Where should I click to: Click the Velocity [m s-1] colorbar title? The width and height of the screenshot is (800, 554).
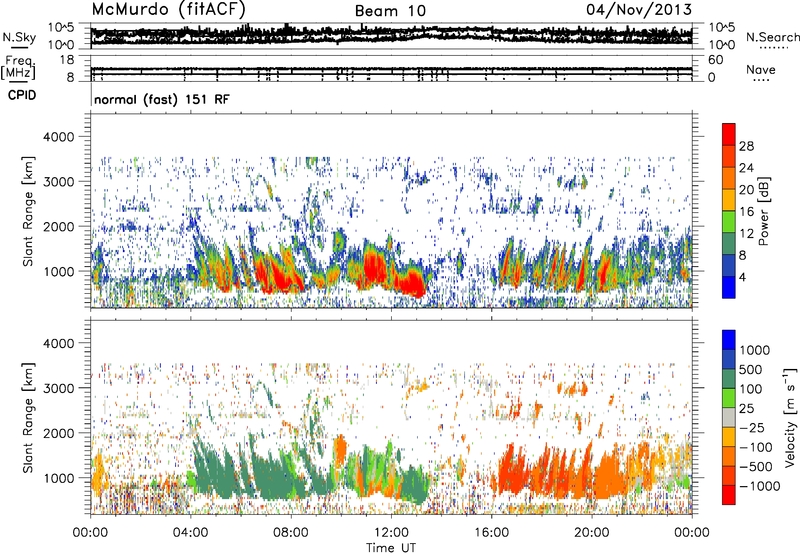click(x=790, y=418)
